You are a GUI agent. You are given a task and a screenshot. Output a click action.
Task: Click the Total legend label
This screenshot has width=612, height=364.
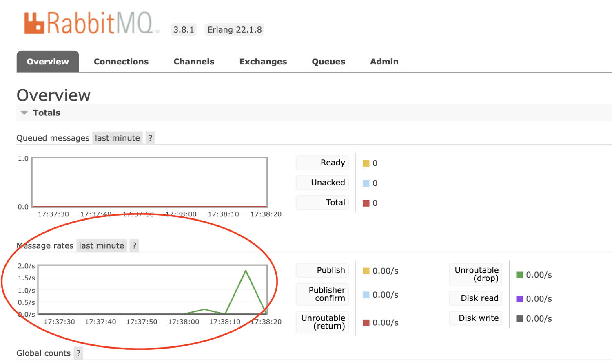(322, 203)
